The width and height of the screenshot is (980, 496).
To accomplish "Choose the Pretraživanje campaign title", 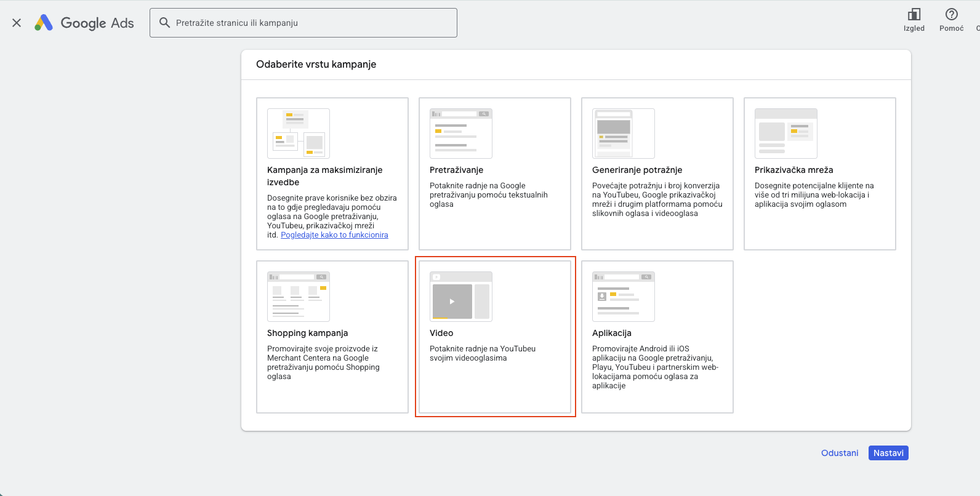I will click(x=456, y=170).
